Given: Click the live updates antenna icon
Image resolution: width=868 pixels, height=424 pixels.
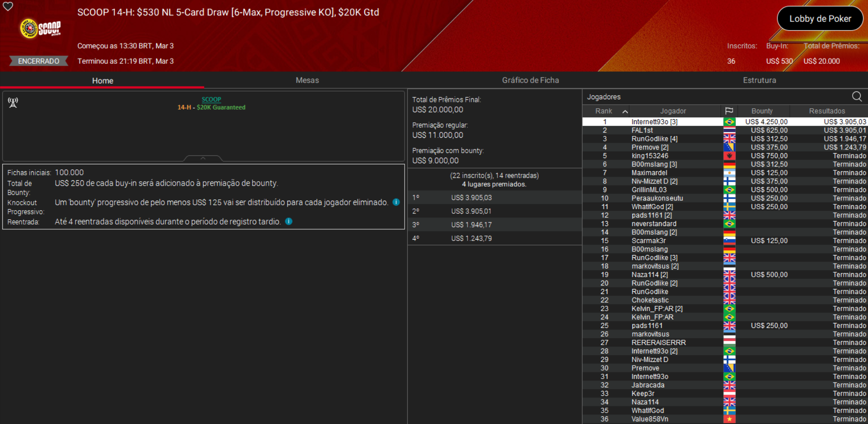Looking at the screenshot, I should tap(13, 102).
